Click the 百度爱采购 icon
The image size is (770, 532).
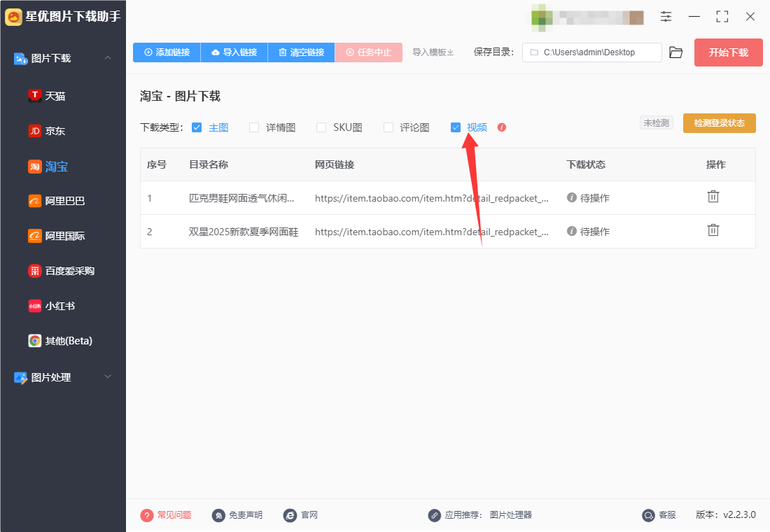click(x=34, y=271)
